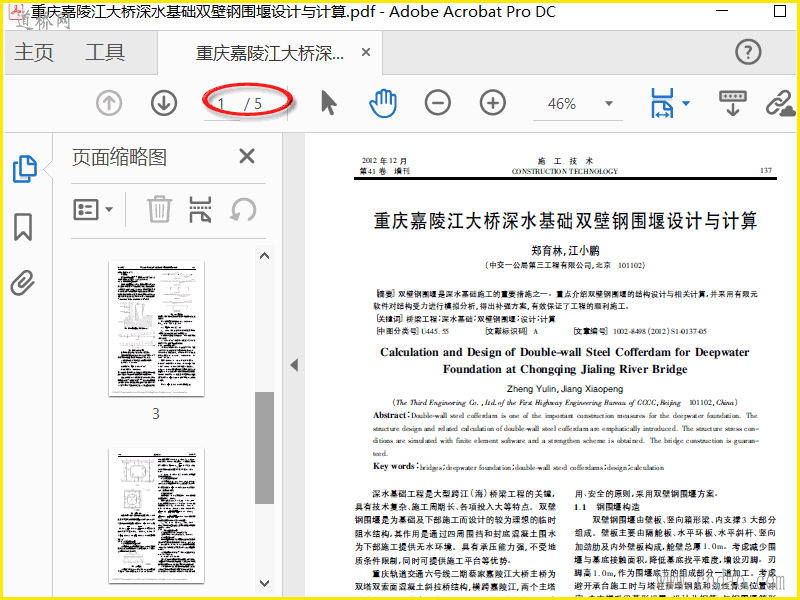Click the 'Key words' line
Viewport: 800px width, 600px height.
518,467
